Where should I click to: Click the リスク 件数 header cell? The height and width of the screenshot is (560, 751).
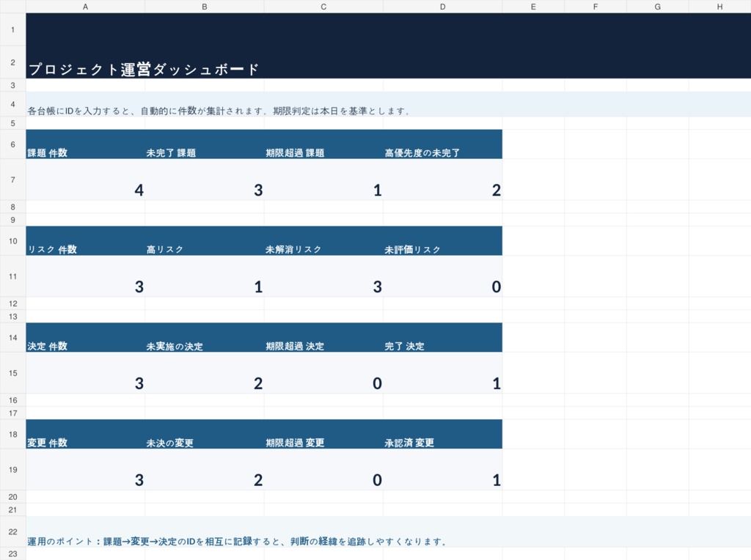pos(85,240)
